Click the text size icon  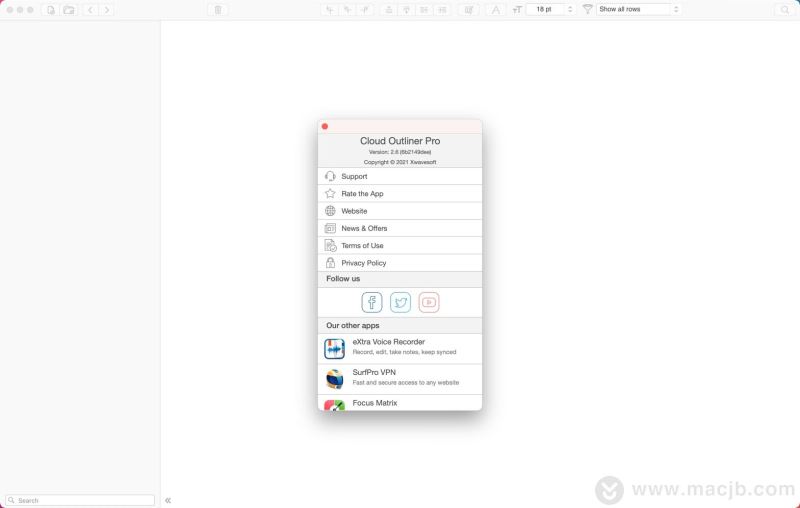[x=517, y=10]
